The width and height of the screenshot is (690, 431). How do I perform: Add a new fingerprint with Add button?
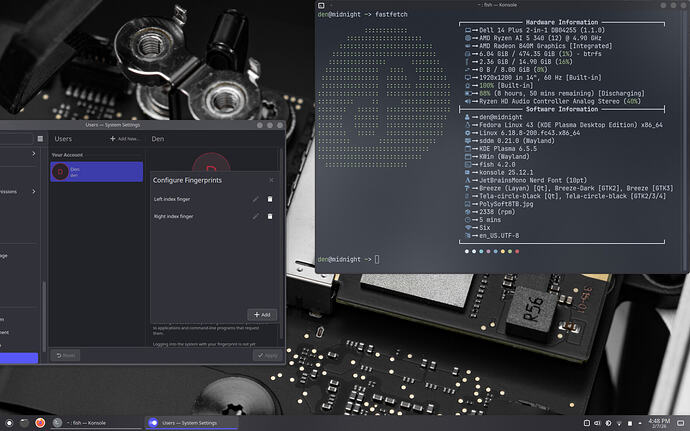pyautogui.click(x=262, y=315)
